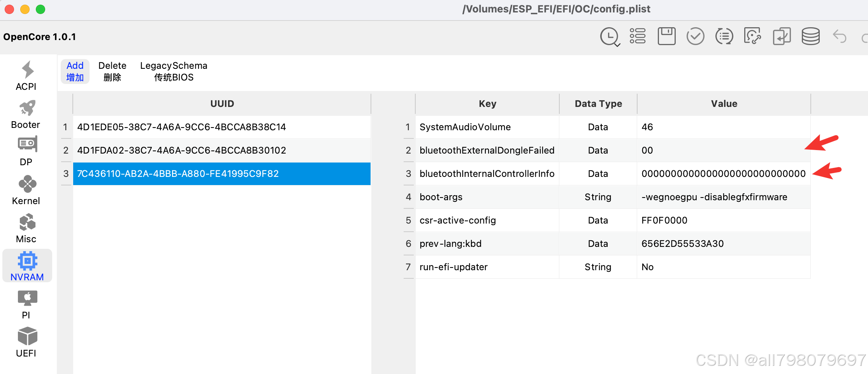The image size is (868, 374).
Task: Open recent files with the clock icon
Action: coord(610,36)
